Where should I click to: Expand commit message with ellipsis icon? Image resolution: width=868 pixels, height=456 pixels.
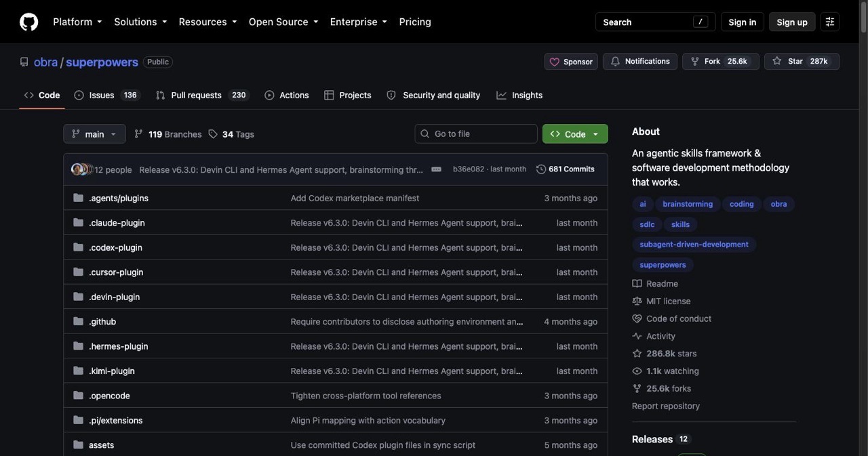(436, 169)
